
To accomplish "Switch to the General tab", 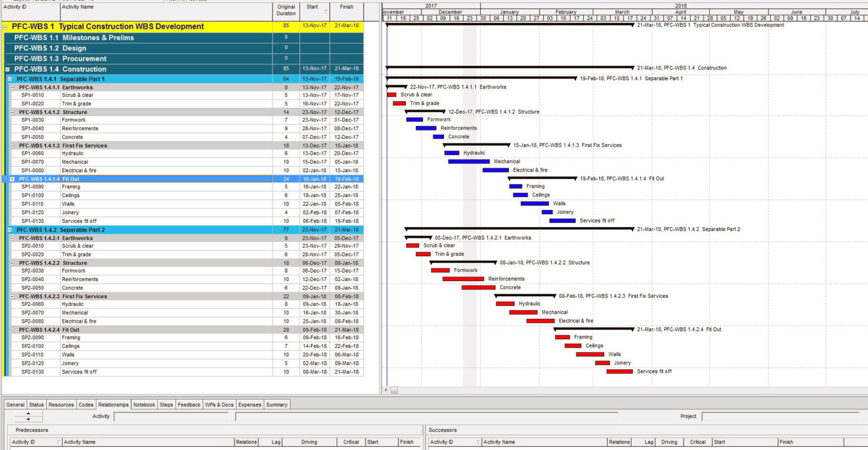I will click(x=15, y=404).
